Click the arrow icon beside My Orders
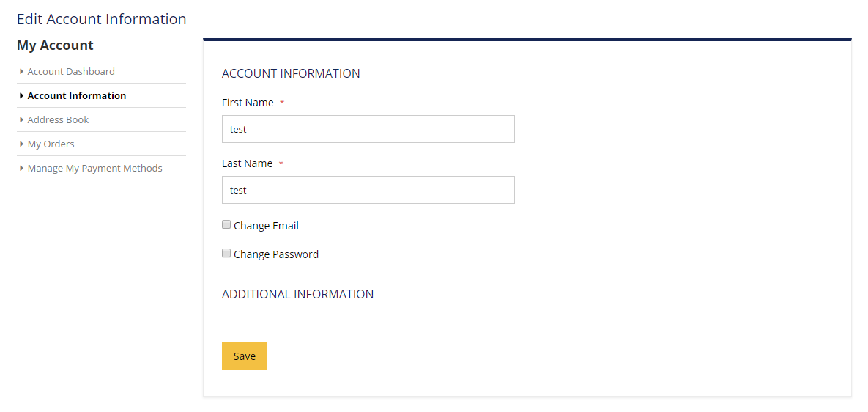Screen dimensions: 868x412 pyautogui.click(x=22, y=144)
